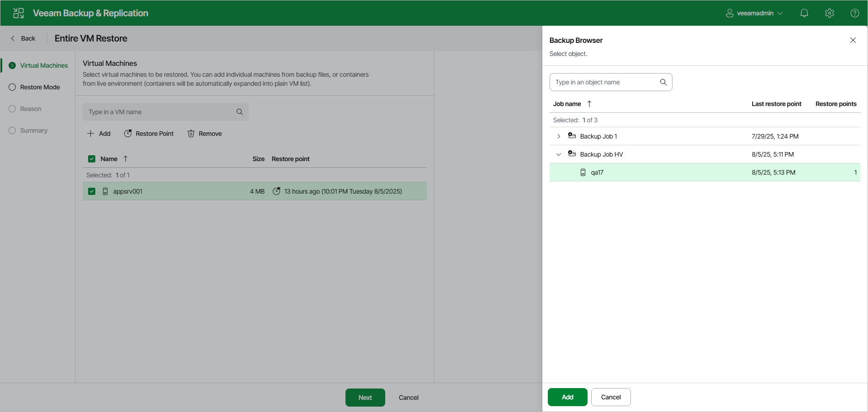
Task: Go back using the Back button
Action: [23, 38]
